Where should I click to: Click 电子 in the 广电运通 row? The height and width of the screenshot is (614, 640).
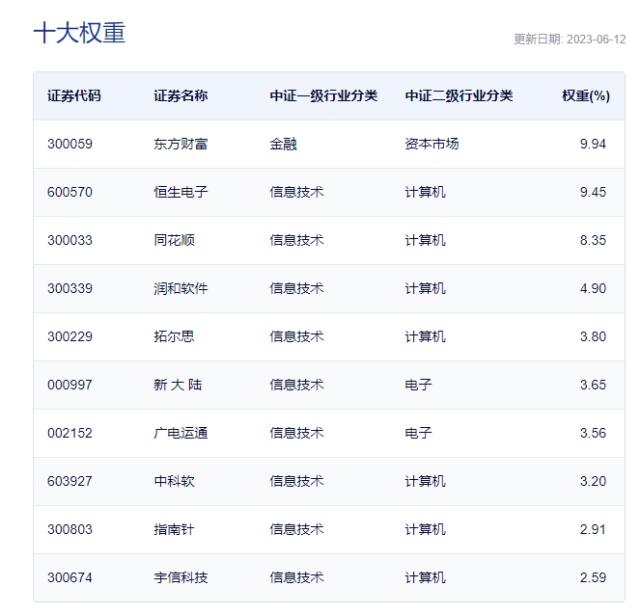click(418, 433)
